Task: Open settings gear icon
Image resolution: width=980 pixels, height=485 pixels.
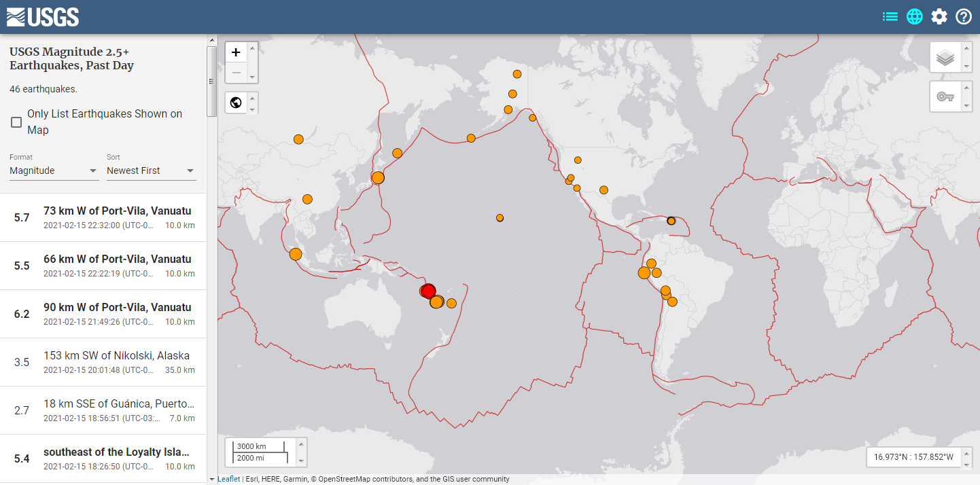Action: click(939, 17)
